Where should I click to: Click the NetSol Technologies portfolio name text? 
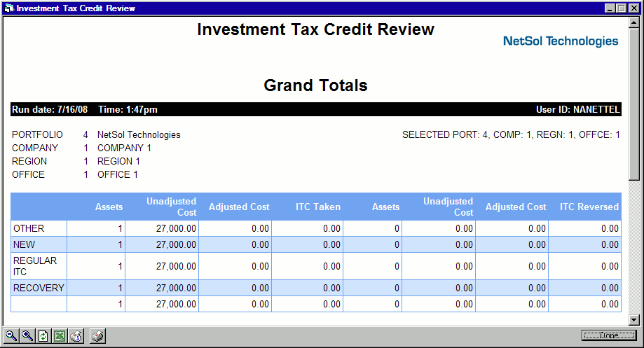[x=139, y=134]
